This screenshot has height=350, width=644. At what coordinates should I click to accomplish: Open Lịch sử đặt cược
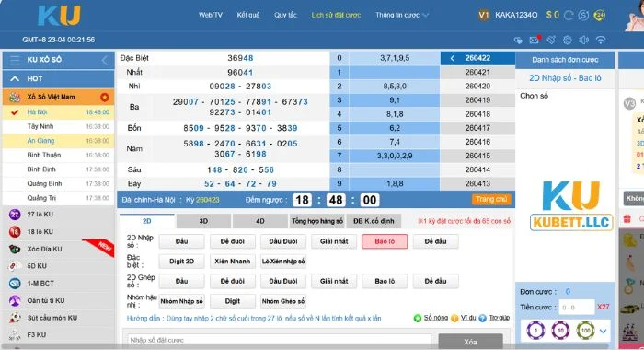click(x=336, y=15)
